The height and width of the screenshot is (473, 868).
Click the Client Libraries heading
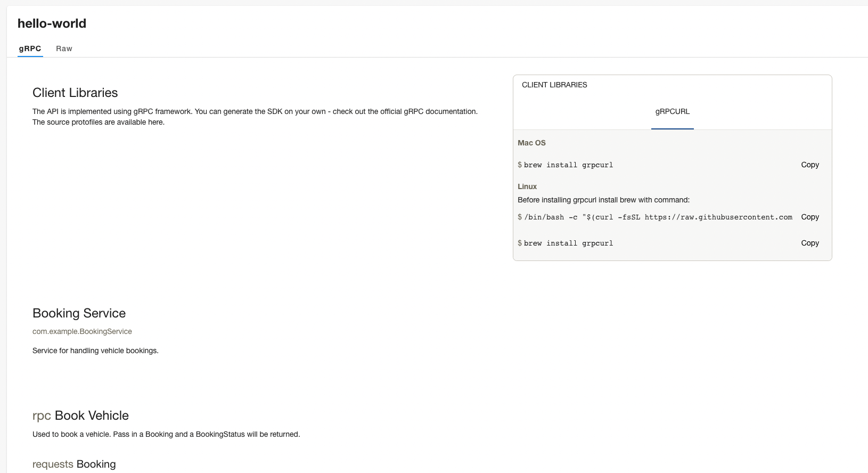(x=75, y=93)
